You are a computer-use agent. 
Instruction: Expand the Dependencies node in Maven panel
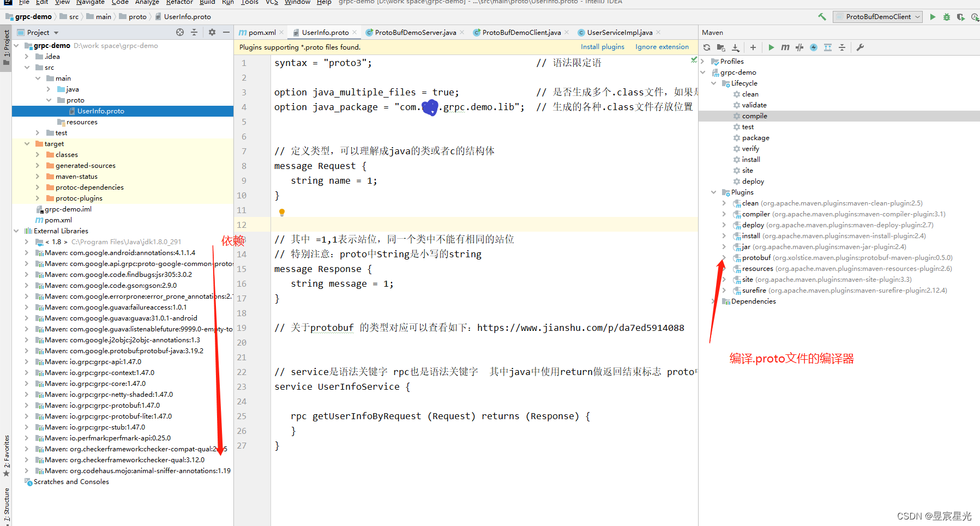coord(714,301)
